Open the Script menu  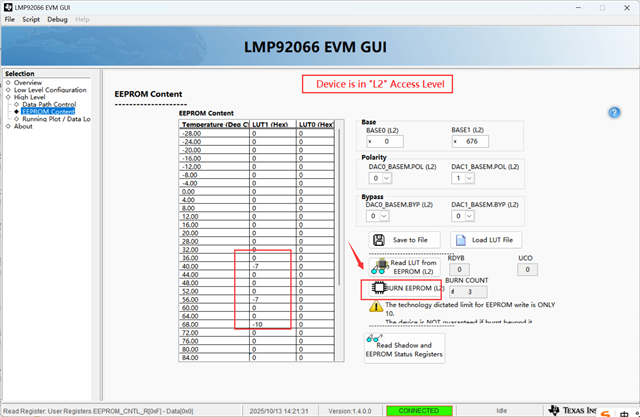click(x=31, y=19)
